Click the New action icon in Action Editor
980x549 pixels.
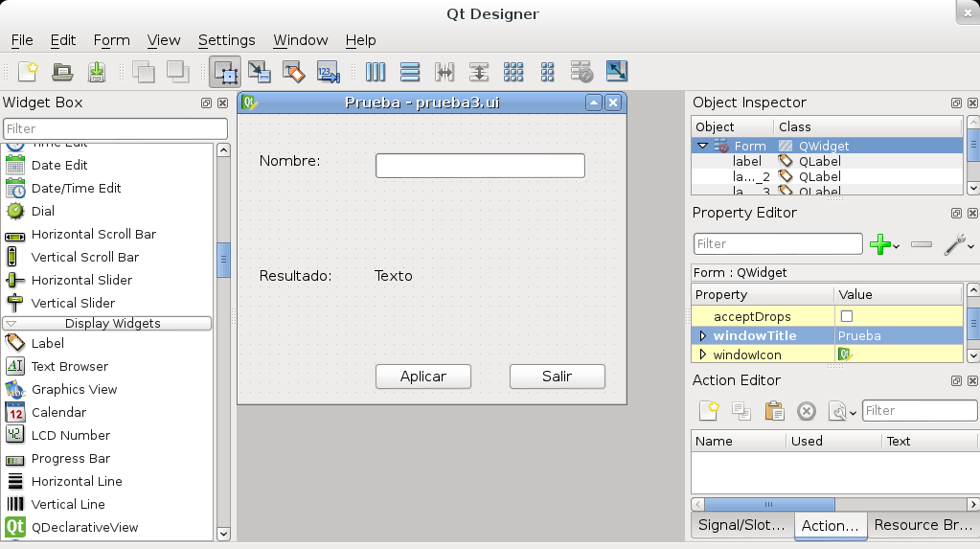click(708, 411)
